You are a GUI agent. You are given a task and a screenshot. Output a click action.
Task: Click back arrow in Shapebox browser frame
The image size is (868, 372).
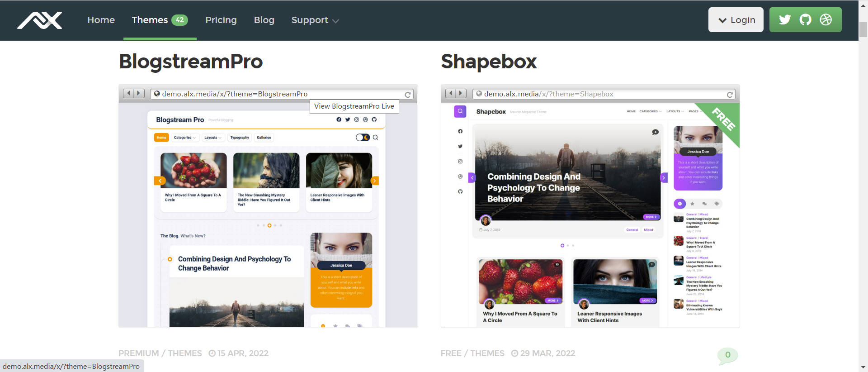(x=451, y=93)
